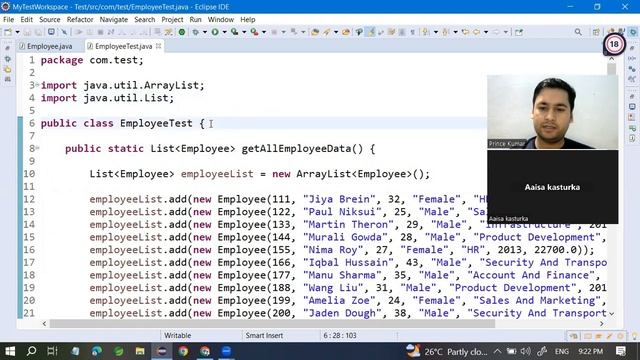Open the Window menu

(220, 19)
